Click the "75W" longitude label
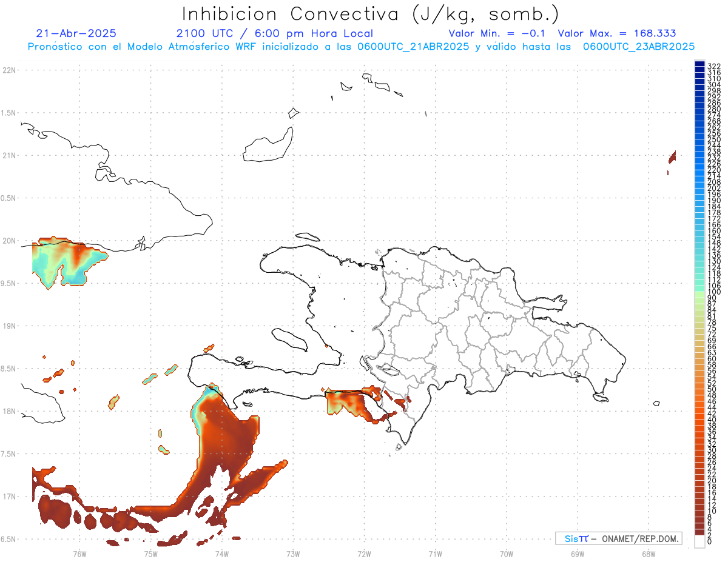Screen dimensions: 728x562 pos(150,554)
